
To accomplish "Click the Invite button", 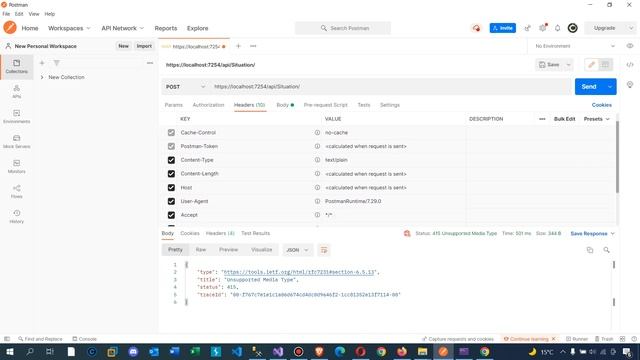I will [x=502, y=28].
